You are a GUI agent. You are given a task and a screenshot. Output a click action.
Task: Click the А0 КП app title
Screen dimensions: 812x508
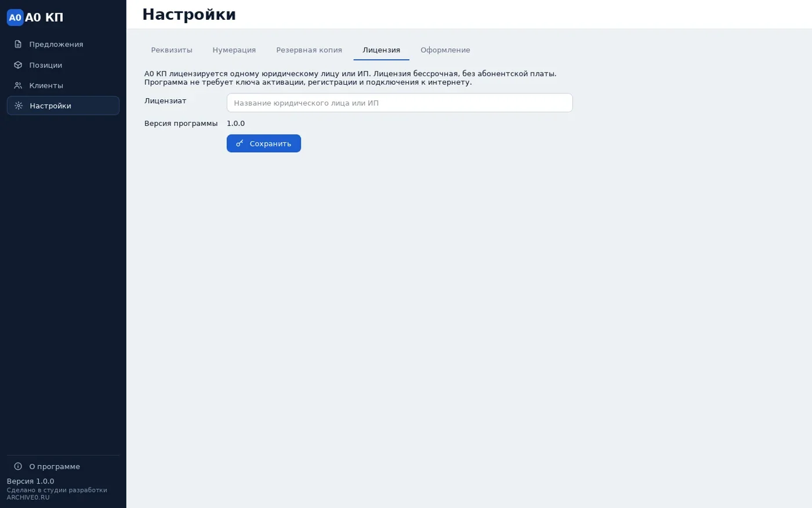click(x=44, y=17)
